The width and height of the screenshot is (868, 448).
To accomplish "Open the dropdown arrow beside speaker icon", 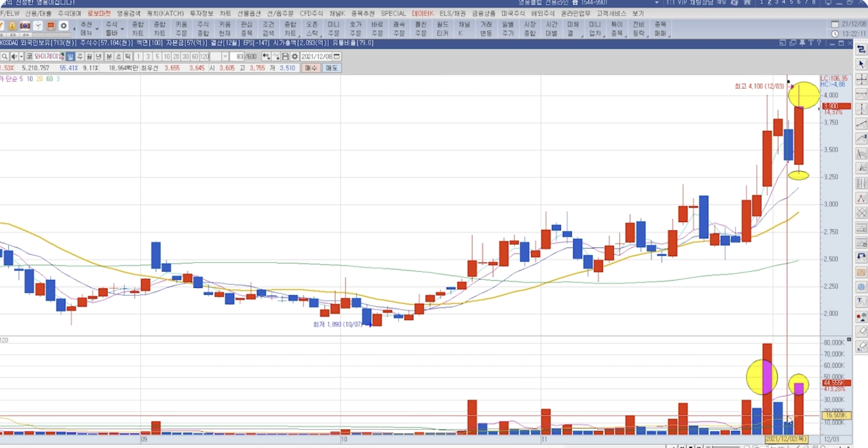I will tap(21, 57).
